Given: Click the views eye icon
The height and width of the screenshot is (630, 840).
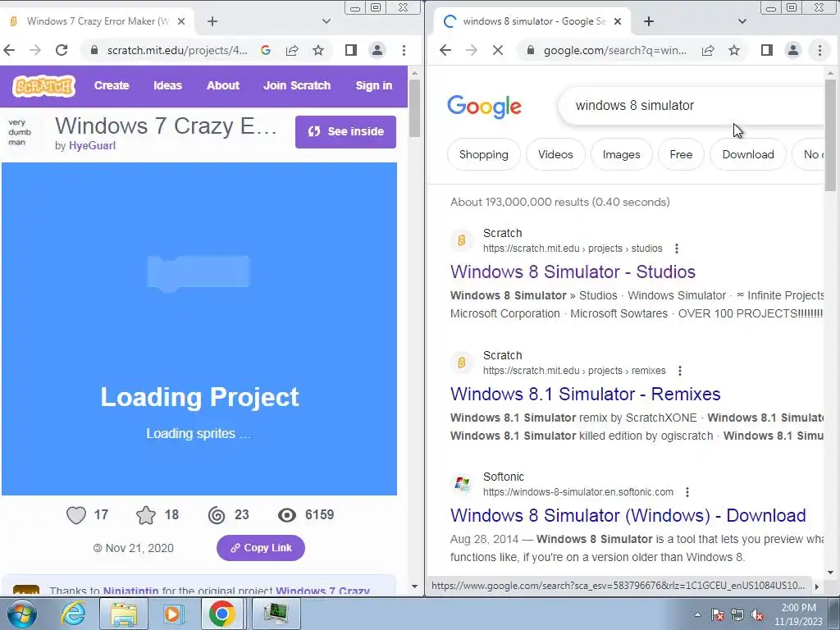Looking at the screenshot, I should point(287,515).
